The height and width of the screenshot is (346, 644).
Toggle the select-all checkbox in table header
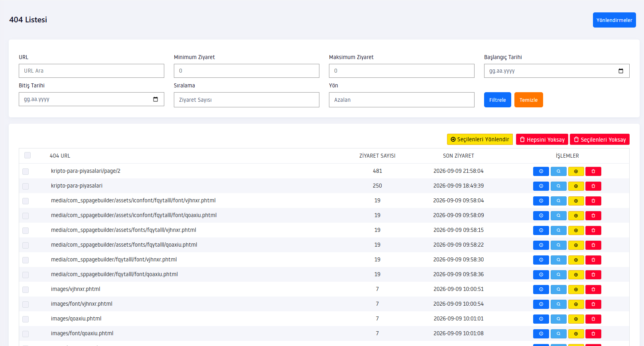click(x=28, y=155)
